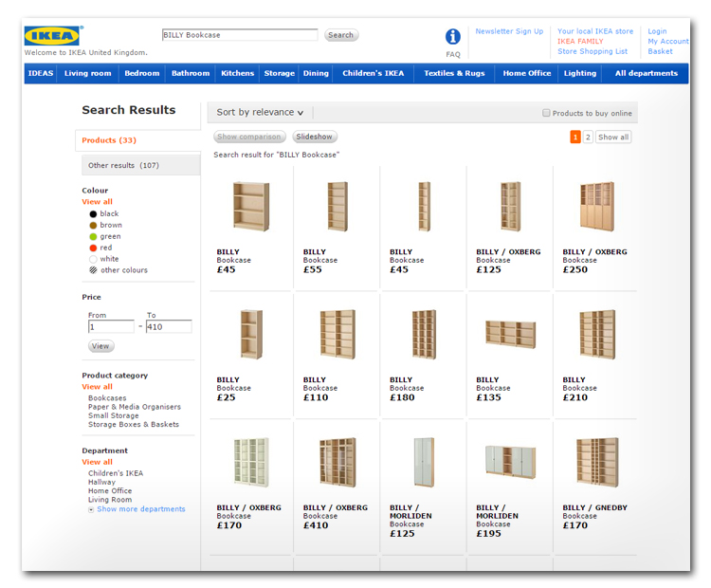Select the green colour swatch

point(93,237)
